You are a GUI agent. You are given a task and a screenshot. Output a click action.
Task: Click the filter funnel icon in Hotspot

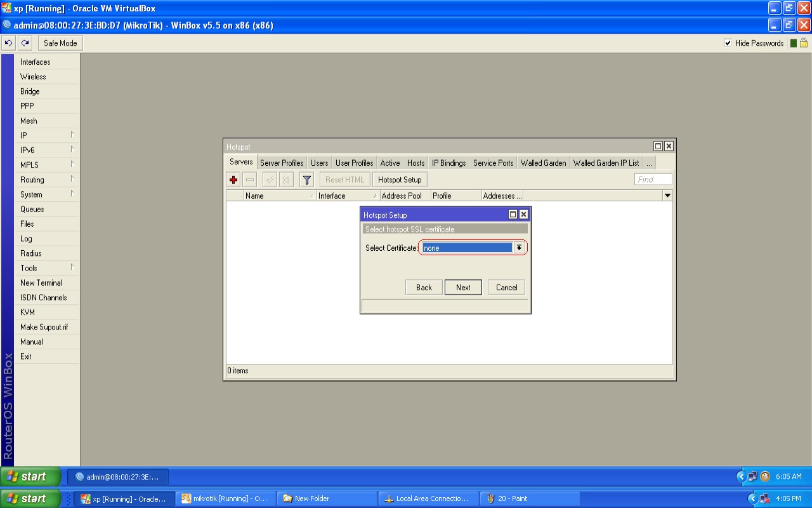(x=307, y=180)
